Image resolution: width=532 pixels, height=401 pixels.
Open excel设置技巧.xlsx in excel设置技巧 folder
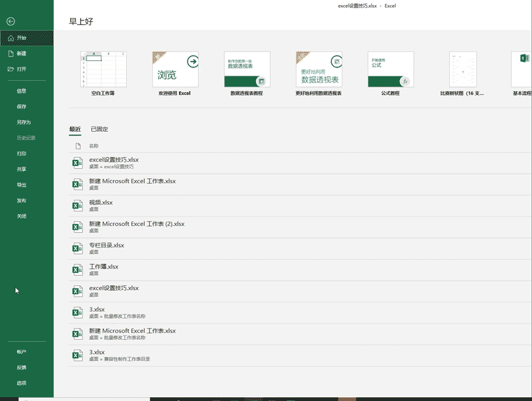pos(300,163)
